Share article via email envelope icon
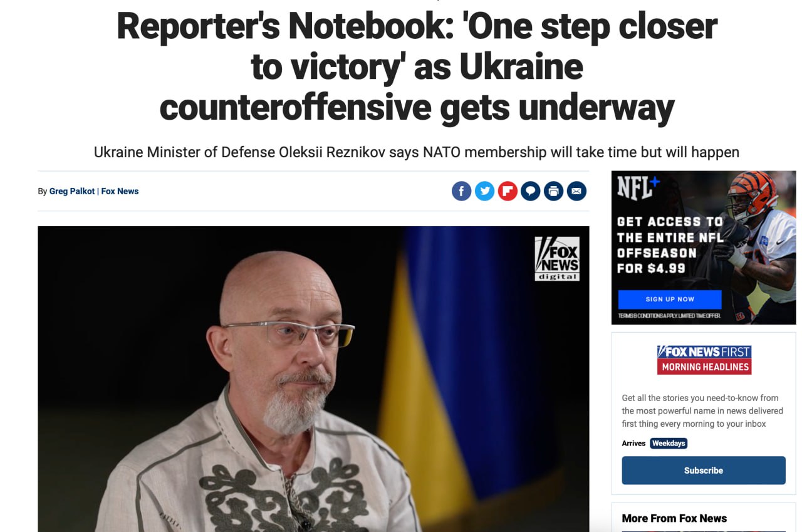 [x=576, y=191]
